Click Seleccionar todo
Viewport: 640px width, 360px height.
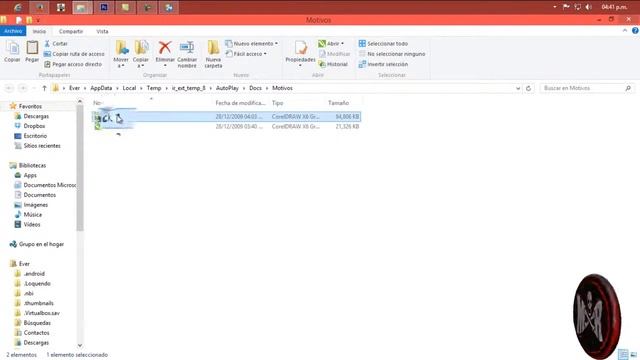click(x=383, y=43)
